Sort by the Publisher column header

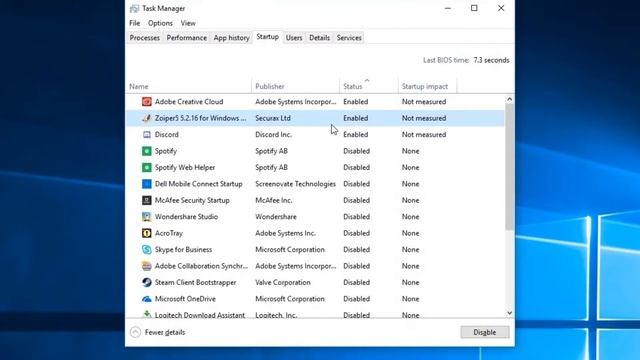296,86
